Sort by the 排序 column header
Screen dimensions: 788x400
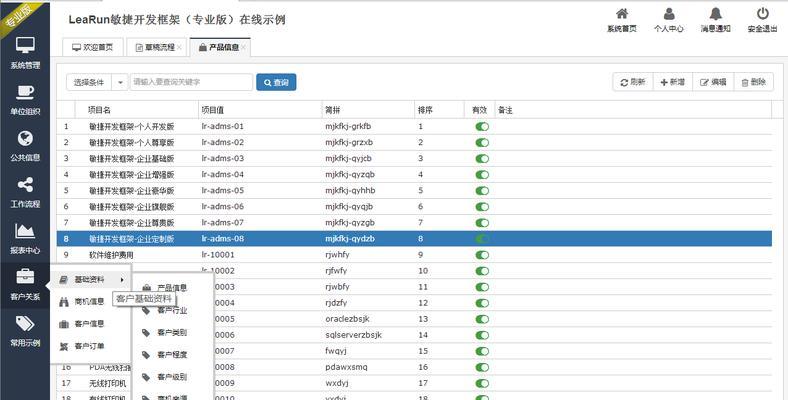439,110
